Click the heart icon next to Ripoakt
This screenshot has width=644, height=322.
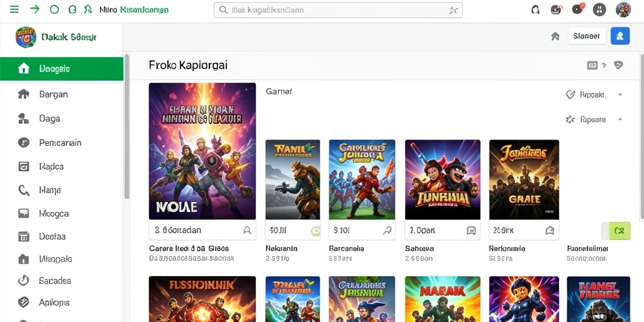570,95
